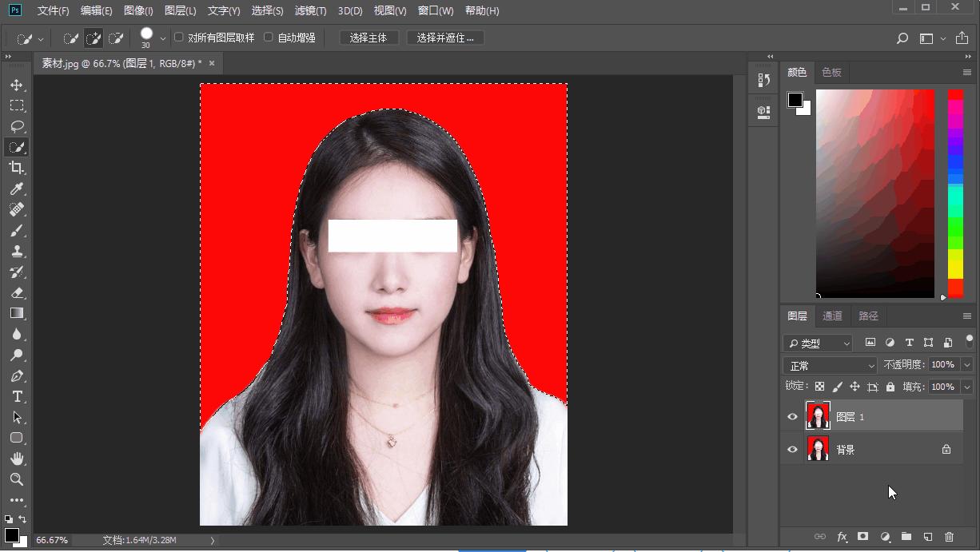This screenshot has height=552, width=980.
Task: Enable the 自动增强 checkbox
Action: tap(269, 37)
